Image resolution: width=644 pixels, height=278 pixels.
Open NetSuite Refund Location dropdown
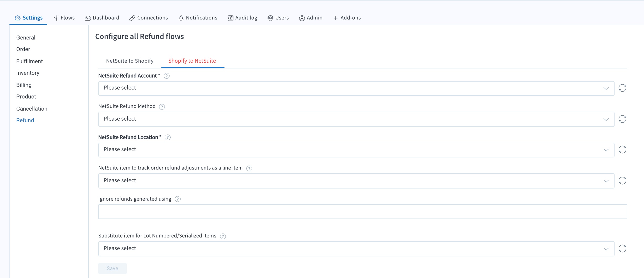pyautogui.click(x=356, y=150)
